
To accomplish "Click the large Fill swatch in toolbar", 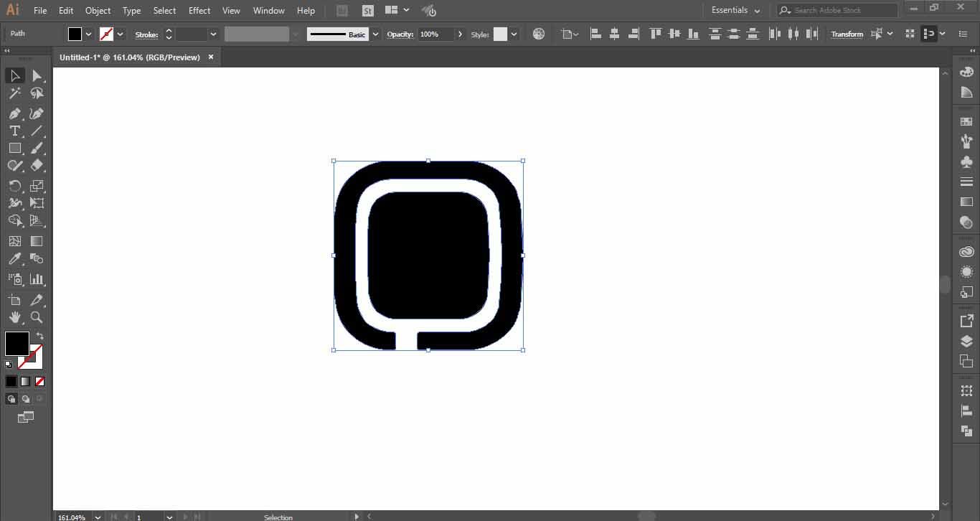I will [17, 343].
